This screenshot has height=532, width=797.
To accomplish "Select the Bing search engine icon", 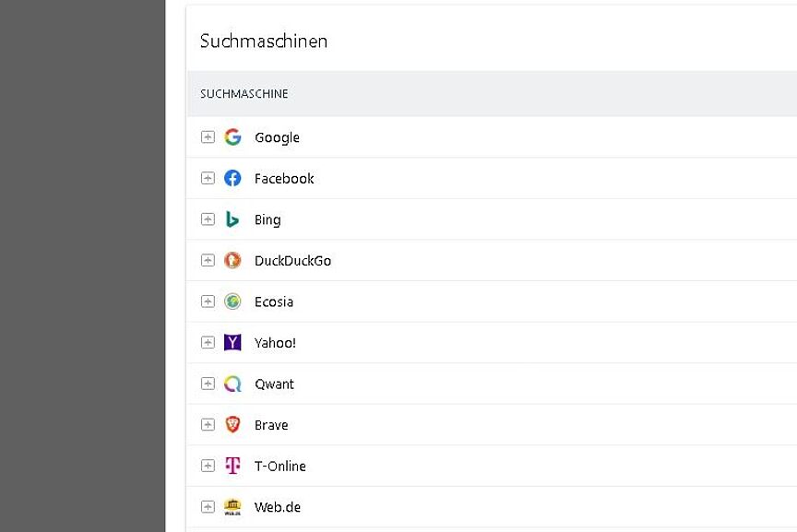I will [x=232, y=219].
